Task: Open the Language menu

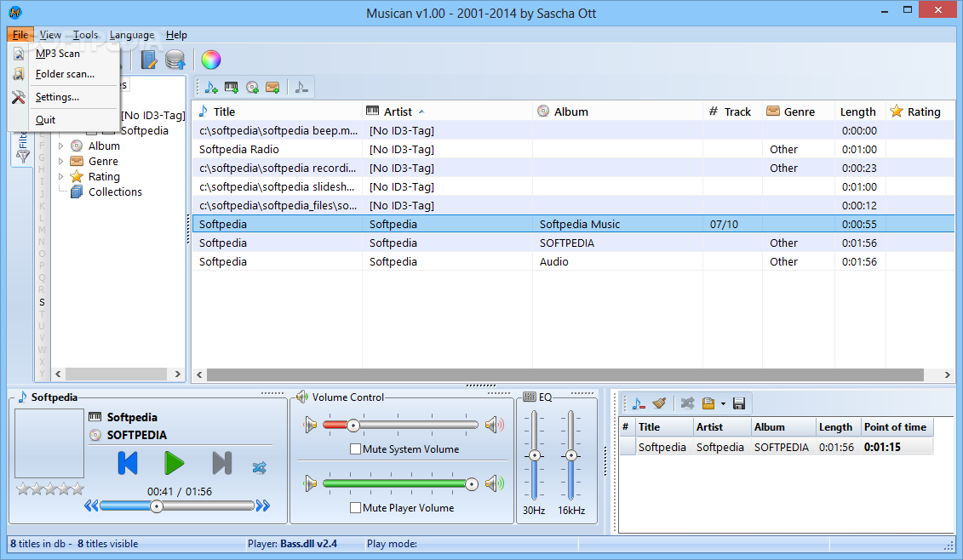Action: point(132,35)
